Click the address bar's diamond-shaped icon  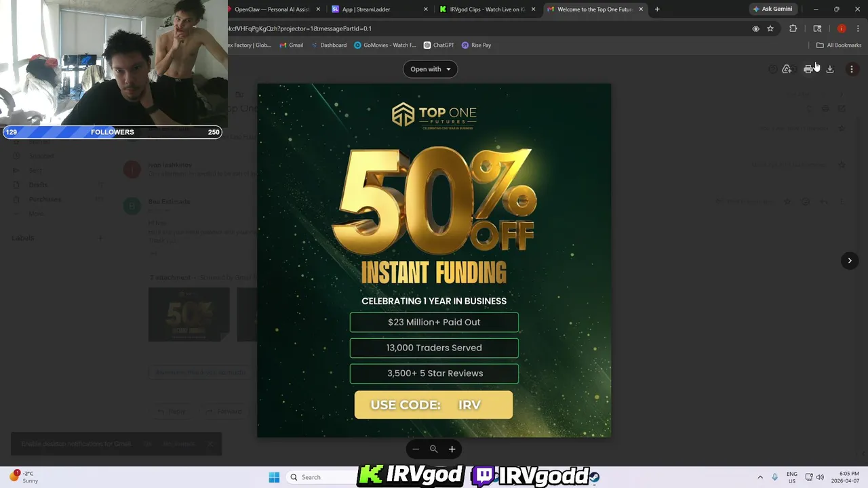tap(755, 28)
